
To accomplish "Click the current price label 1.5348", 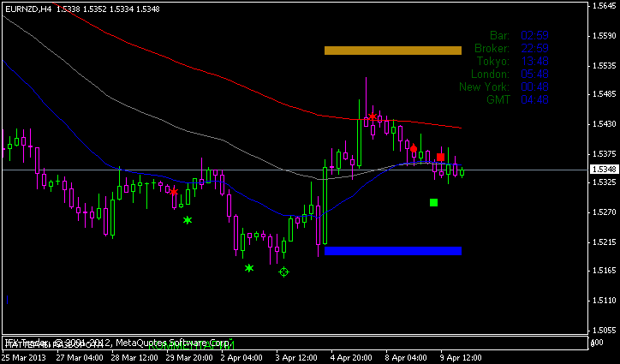I will point(602,170).
